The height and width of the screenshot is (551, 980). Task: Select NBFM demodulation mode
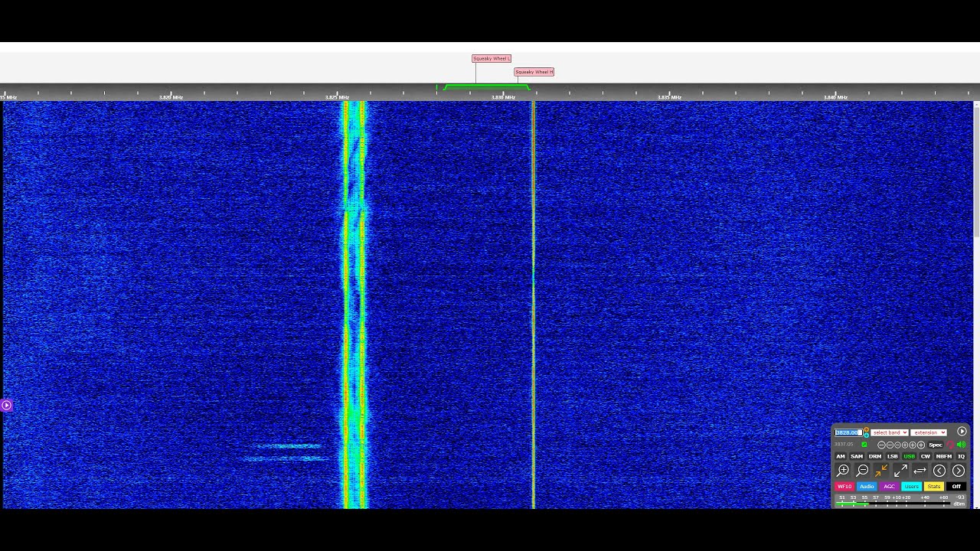[x=944, y=456]
